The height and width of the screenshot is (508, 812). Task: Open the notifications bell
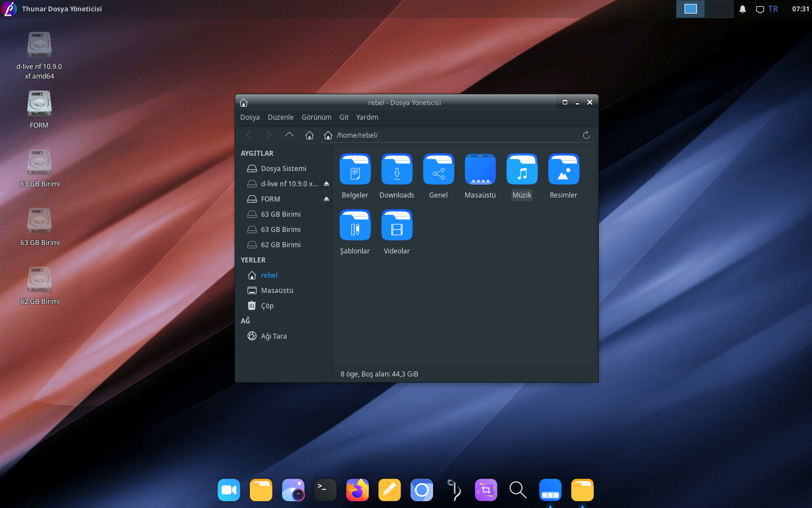point(743,9)
